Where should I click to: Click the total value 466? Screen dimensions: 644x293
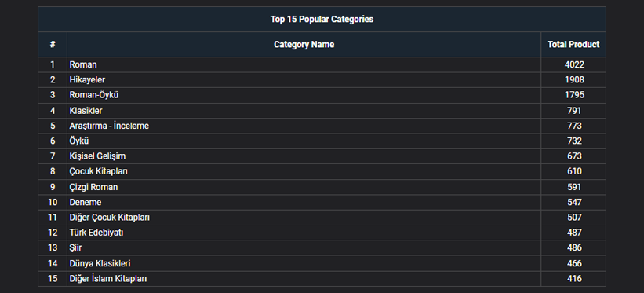[574, 263]
